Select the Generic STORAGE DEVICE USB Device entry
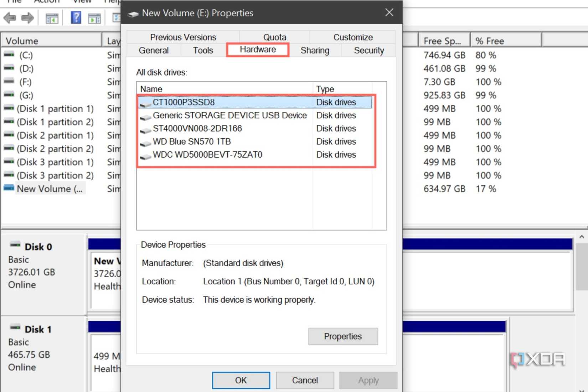 (x=230, y=115)
